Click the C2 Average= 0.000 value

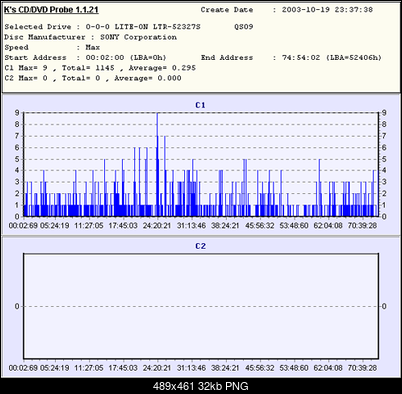click(x=148, y=78)
